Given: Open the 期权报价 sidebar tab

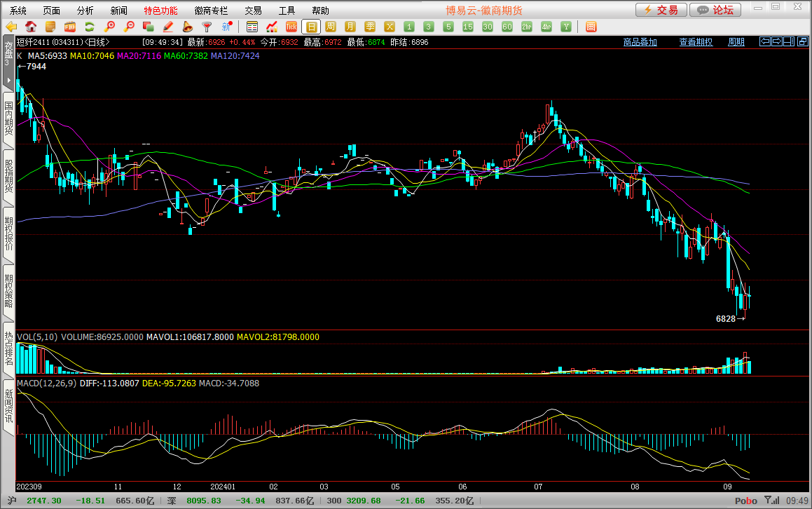Looking at the screenshot, I should pos(8,233).
